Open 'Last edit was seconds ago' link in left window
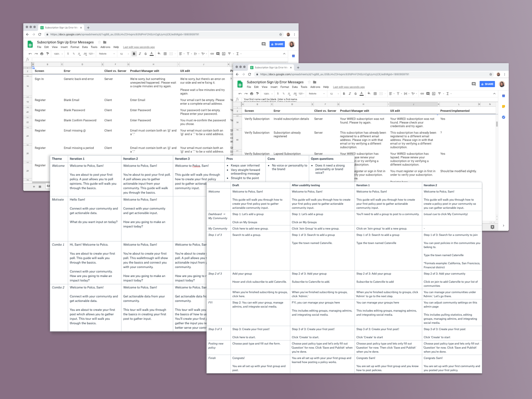Viewport: 532px width, 399px height. click(139, 47)
